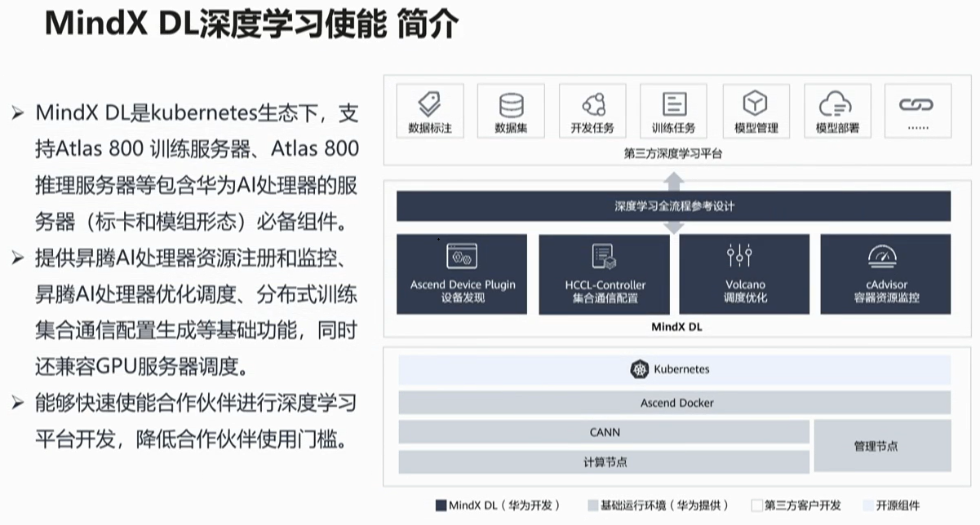Click the MindX DL caption under the blocks
Screen dimensions: 980x525
pos(676,328)
